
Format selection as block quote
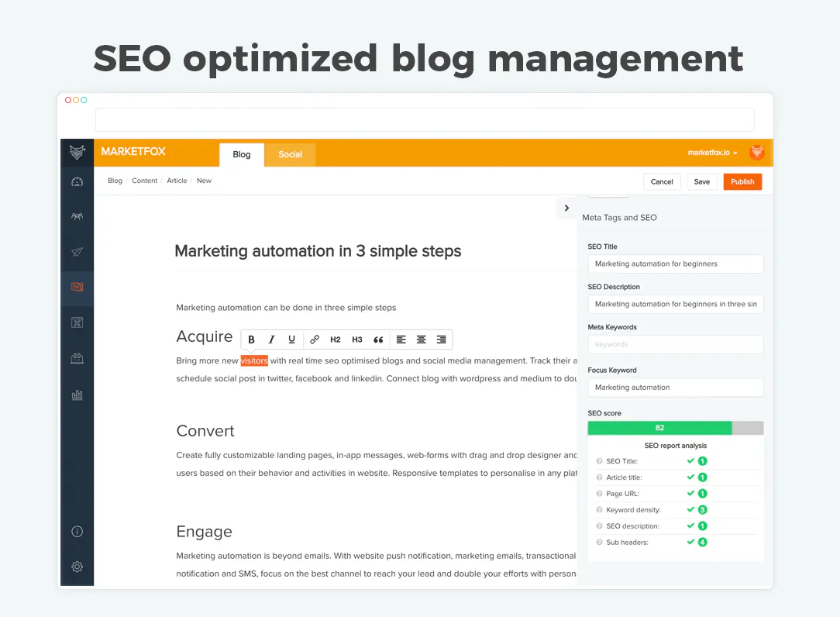pos(378,340)
